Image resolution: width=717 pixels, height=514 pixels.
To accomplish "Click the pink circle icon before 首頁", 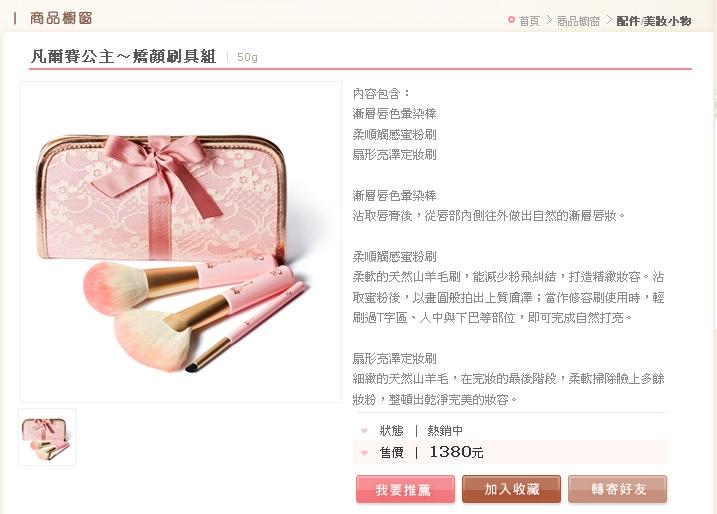I will tap(511, 20).
